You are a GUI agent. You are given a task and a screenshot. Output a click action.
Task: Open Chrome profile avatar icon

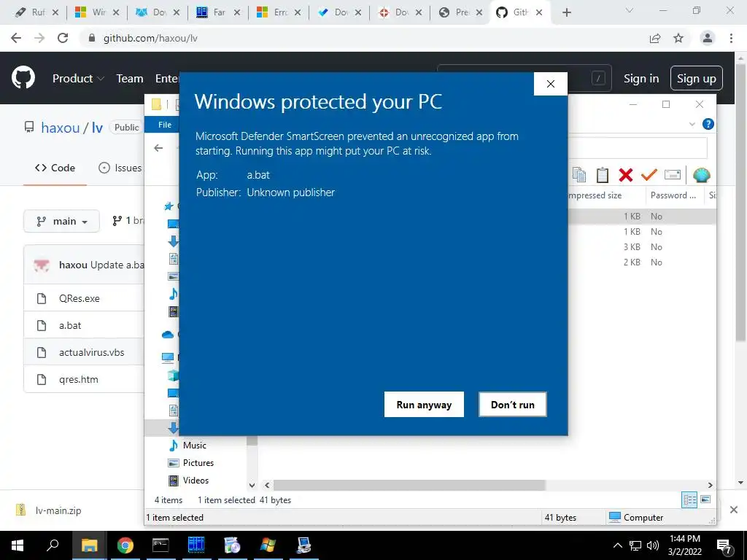coord(708,38)
